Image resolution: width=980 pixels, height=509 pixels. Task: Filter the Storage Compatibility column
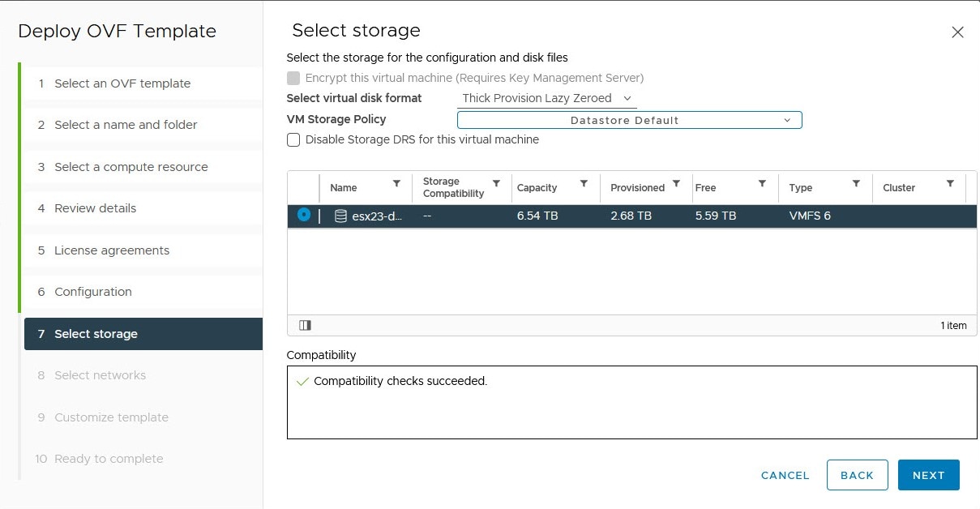[x=497, y=184]
